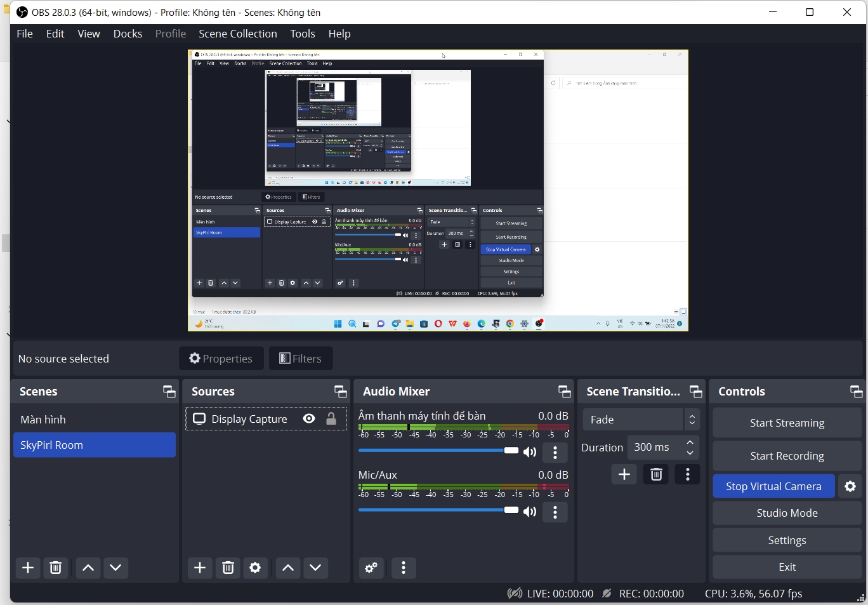
Task: Open the Docks menu
Action: click(128, 34)
